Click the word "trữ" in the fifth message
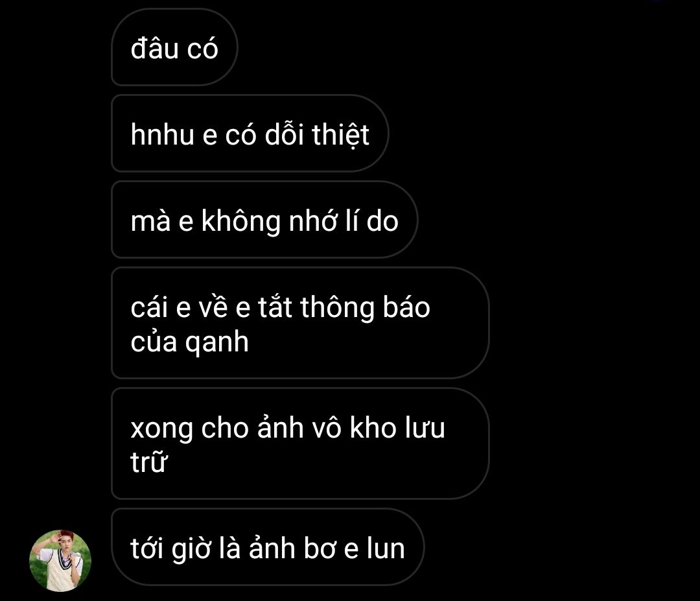The width and height of the screenshot is (700, 601). tap(149, 462)
